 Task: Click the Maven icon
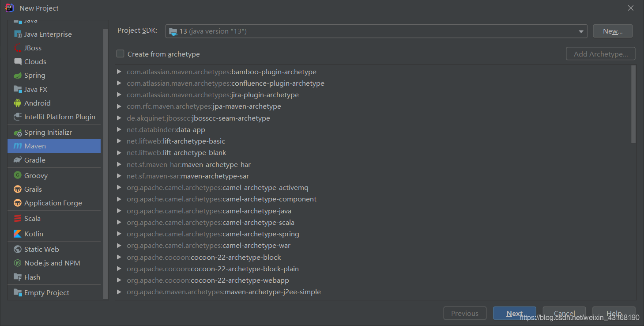coord(18,146)
